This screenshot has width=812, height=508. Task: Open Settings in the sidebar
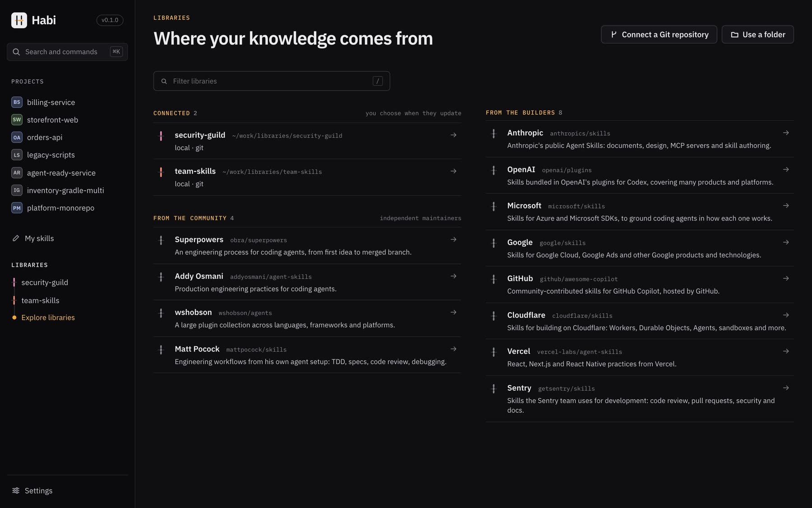point(67,490)
